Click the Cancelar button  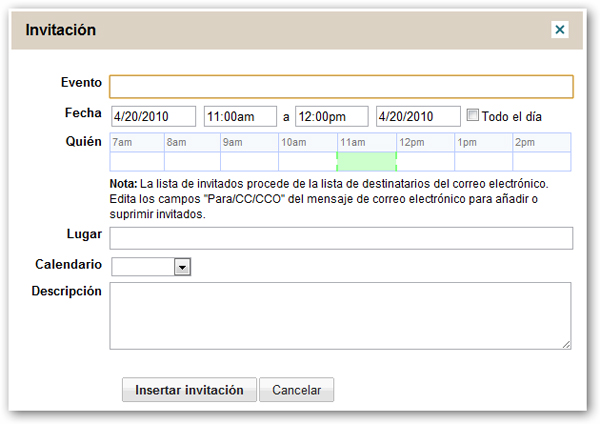(x=297, y=390)
